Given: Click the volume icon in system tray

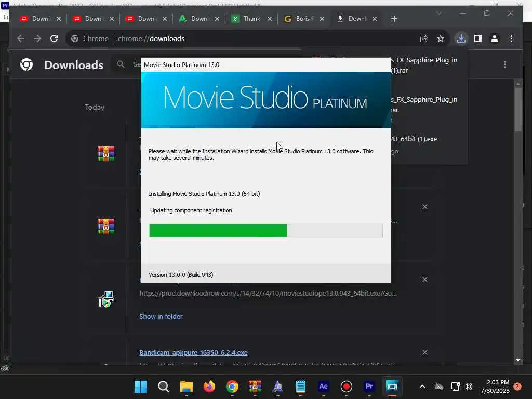Looking at the screenshot, I should coord(468,387).
